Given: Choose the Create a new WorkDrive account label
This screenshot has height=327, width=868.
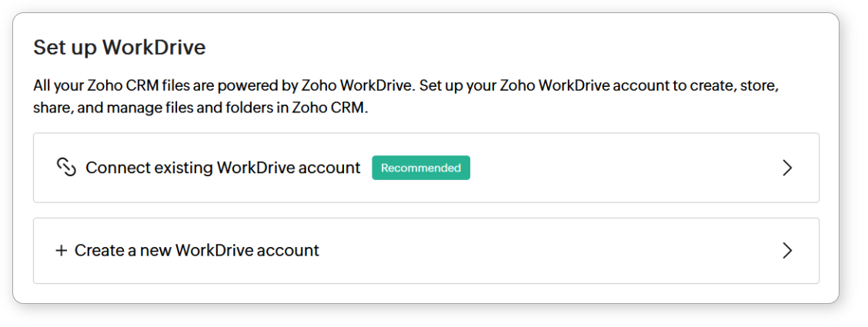Looking at the screenshot, I should (x=196, y=251).
